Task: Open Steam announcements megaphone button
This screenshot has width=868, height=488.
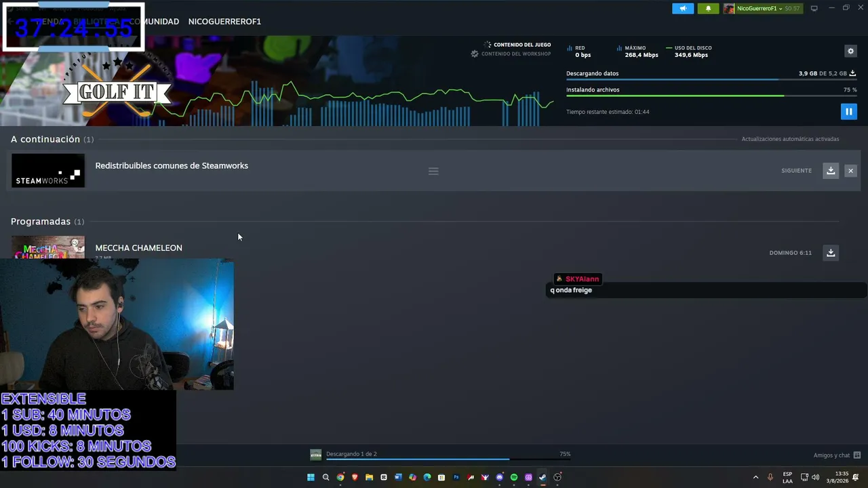Action: point(683,8)
